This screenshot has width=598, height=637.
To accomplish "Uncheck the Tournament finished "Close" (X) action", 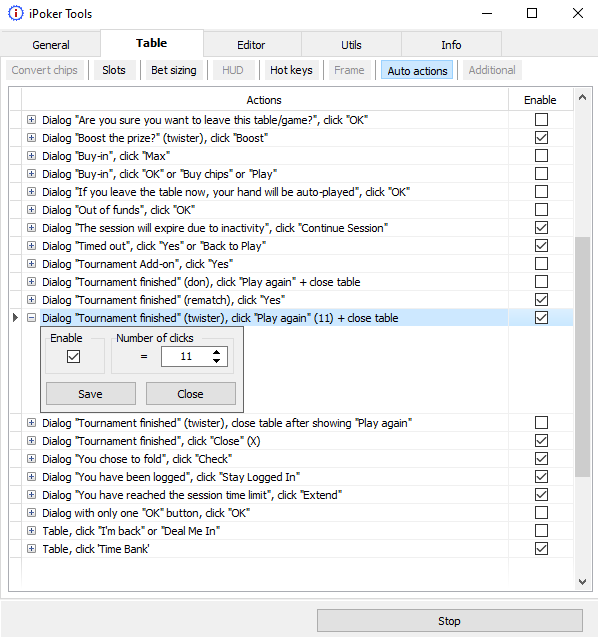I will 541,441.
